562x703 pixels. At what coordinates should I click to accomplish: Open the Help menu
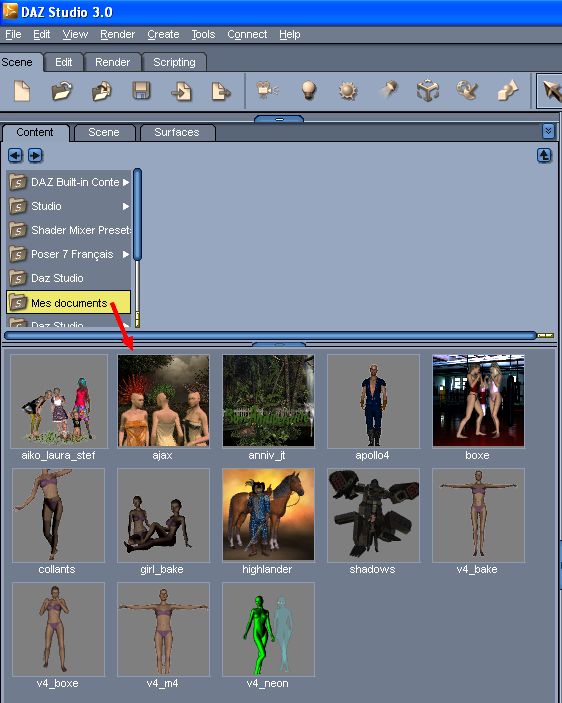click(290, 35)
